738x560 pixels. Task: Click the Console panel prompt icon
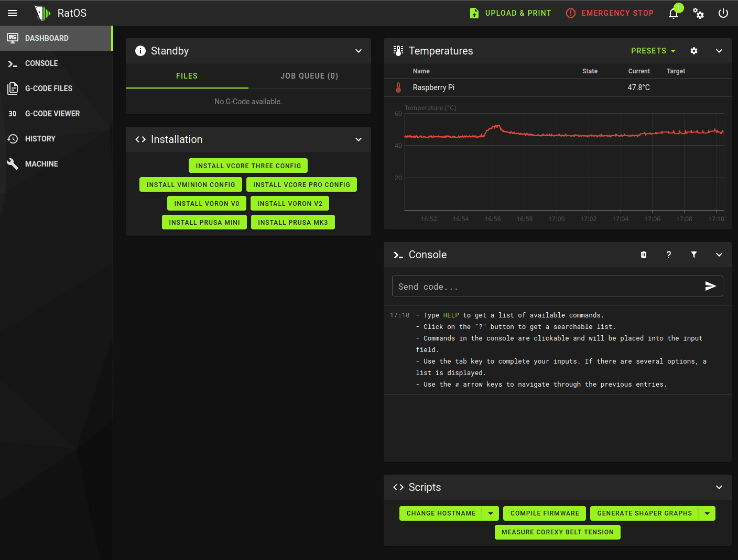398,255
